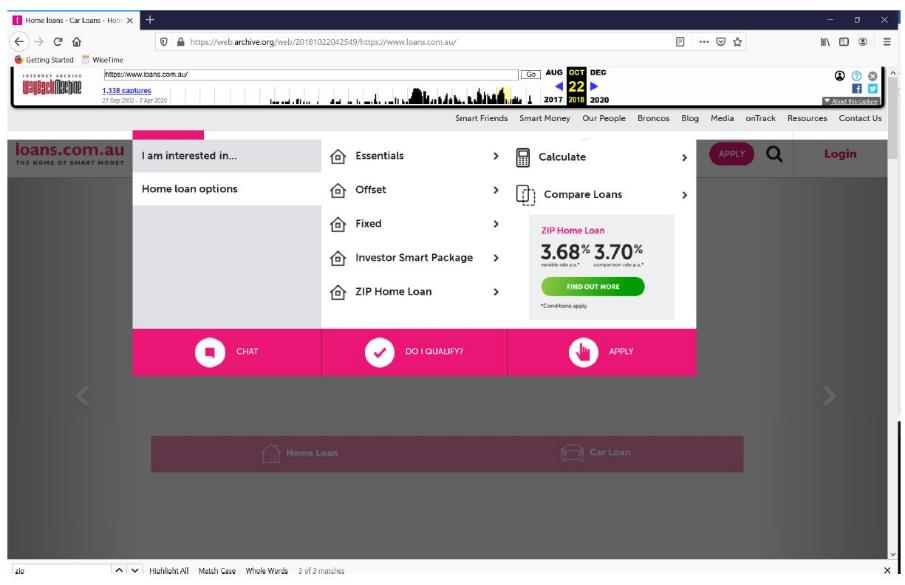
Task: Expand the Calculate chevron
Action: [x=685, y=158]
